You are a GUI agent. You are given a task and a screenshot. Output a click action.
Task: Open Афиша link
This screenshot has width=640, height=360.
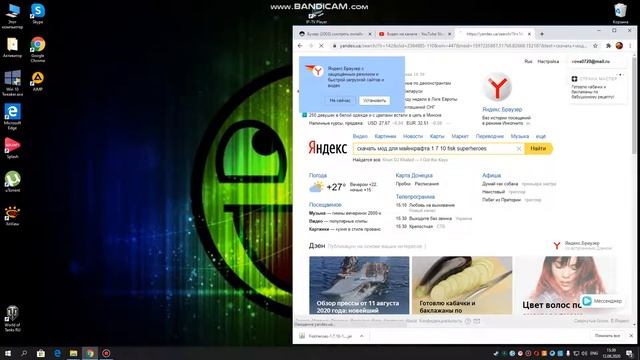point(491,175)
